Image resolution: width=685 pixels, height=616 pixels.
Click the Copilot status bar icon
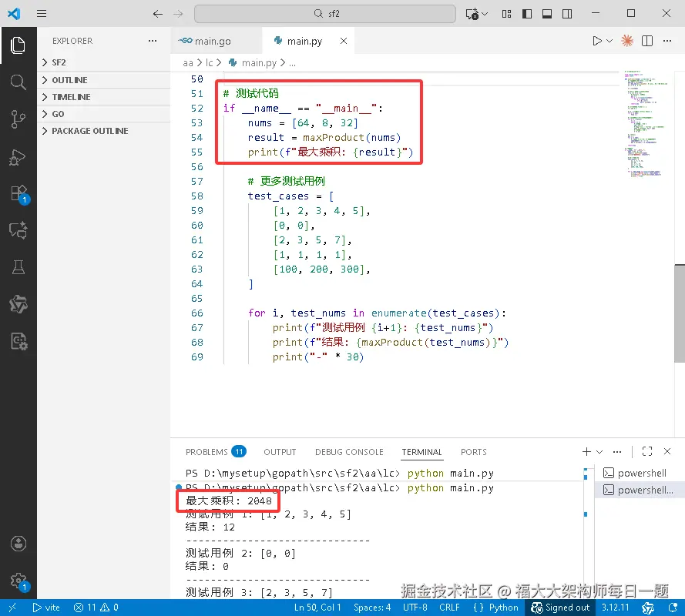tap(648, 608)
